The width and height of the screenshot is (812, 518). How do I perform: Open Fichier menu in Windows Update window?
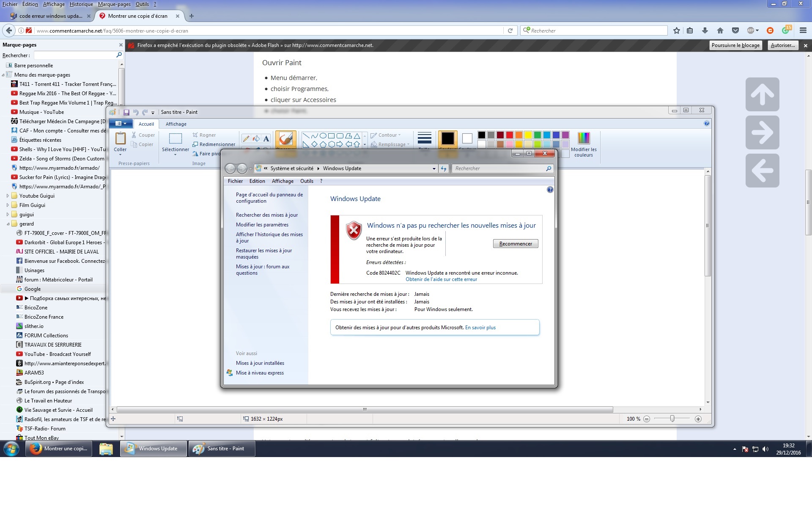click(235, 181)
